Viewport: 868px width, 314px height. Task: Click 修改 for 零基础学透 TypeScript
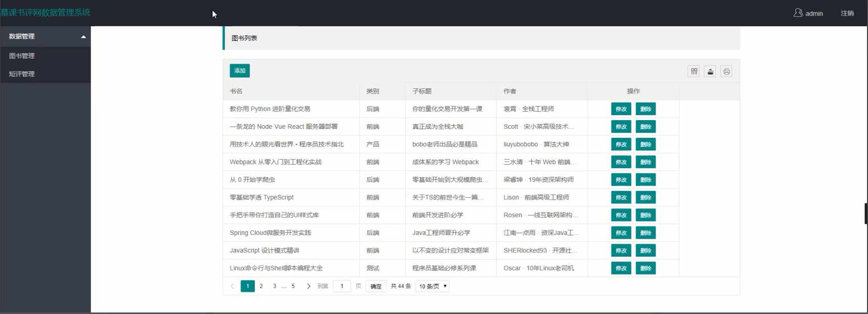pos(621,197)
